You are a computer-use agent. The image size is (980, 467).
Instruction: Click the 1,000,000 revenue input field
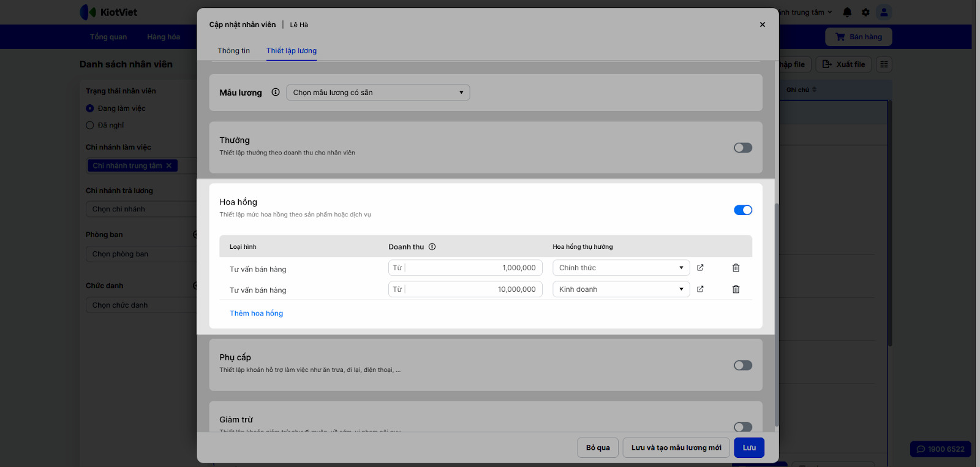tap(472, 268)
